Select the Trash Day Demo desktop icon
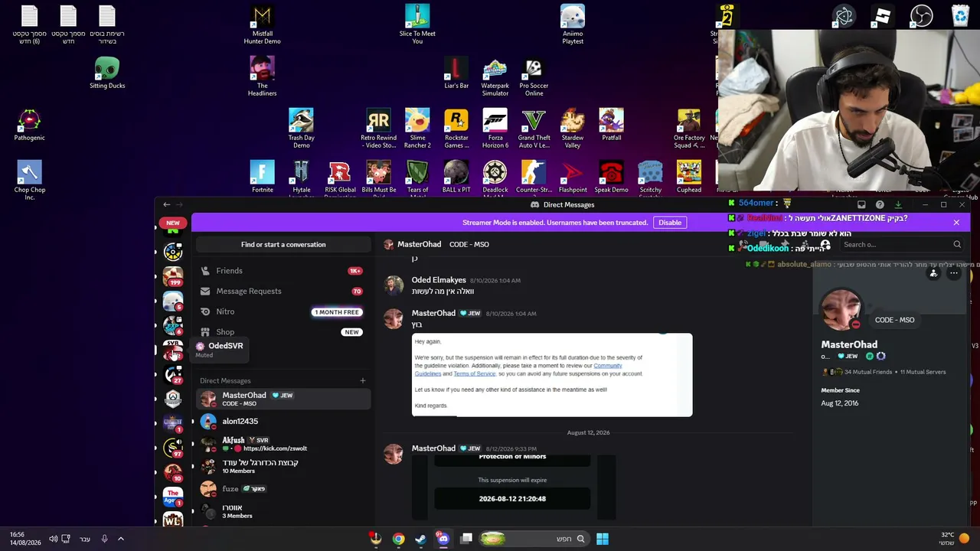Image resolution: width=980 pixels, height=551 pixels. point(301,129)
